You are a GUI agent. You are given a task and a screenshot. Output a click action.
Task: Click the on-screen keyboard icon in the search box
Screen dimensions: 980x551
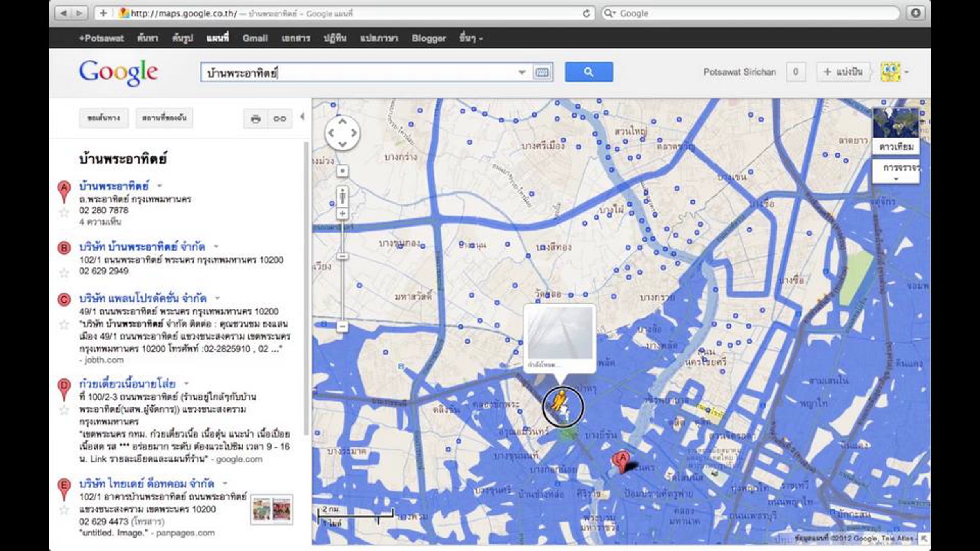point(542,72)
